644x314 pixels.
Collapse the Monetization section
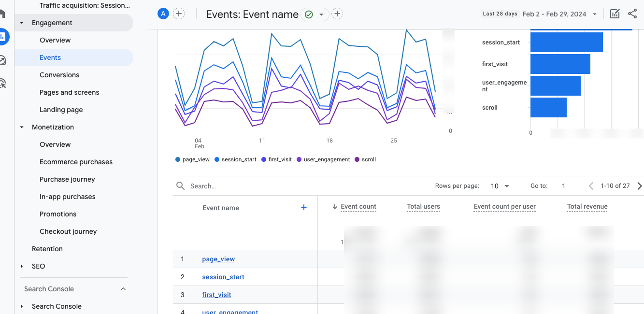(x=22, y=127)
